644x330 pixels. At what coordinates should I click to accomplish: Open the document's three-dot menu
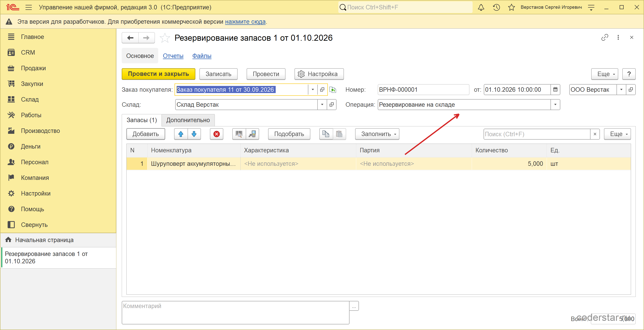pyautogui.click(x=618, y=38)
